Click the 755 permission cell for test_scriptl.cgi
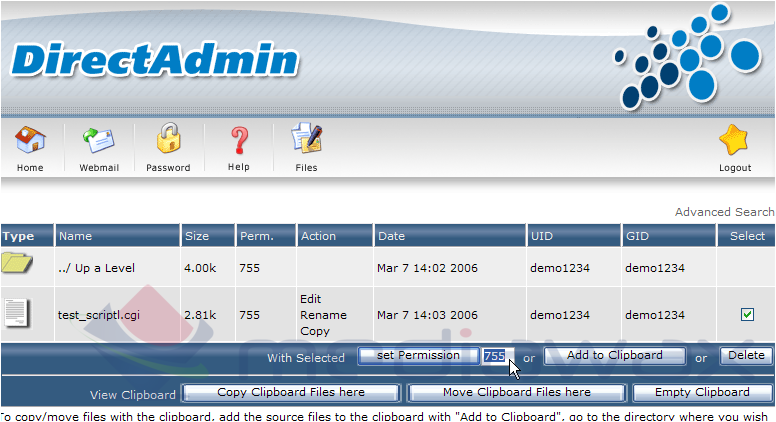 249,315
